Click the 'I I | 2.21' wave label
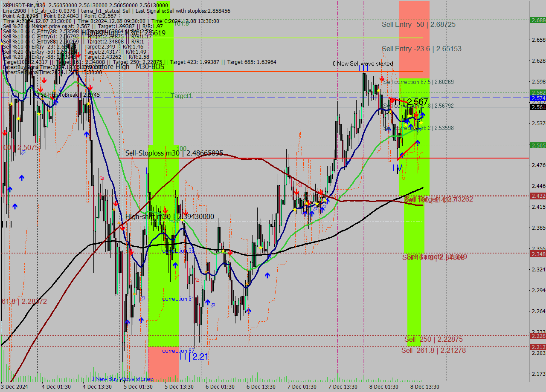This screenshot has height=392, width=546. pos(194,357)
